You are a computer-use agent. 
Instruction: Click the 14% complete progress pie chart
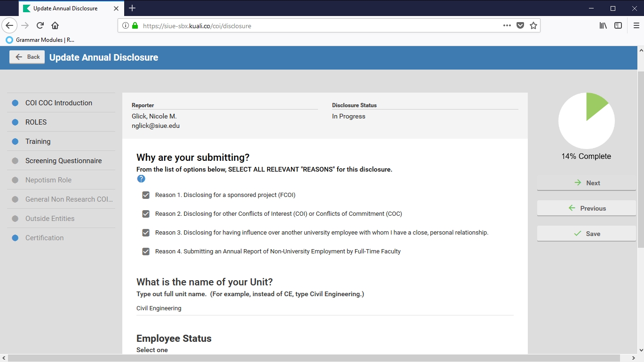click(x=586, y=121)
